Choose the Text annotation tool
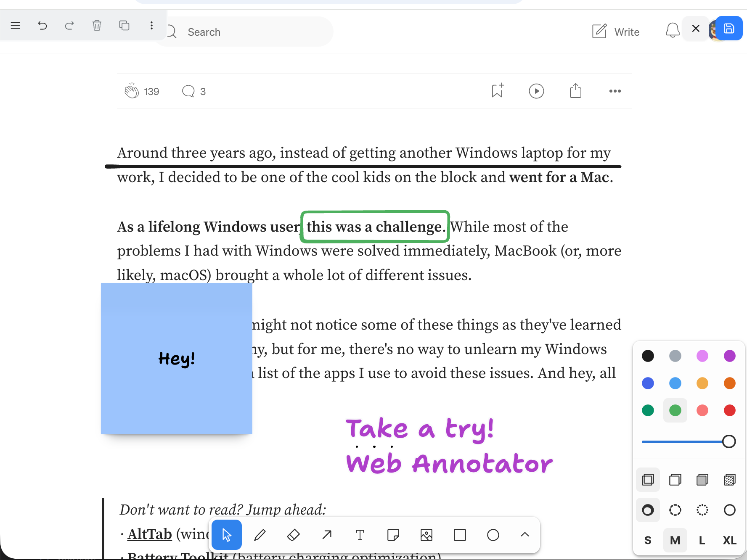The height and width of the screenshot is (560, 747). [360, 535]
